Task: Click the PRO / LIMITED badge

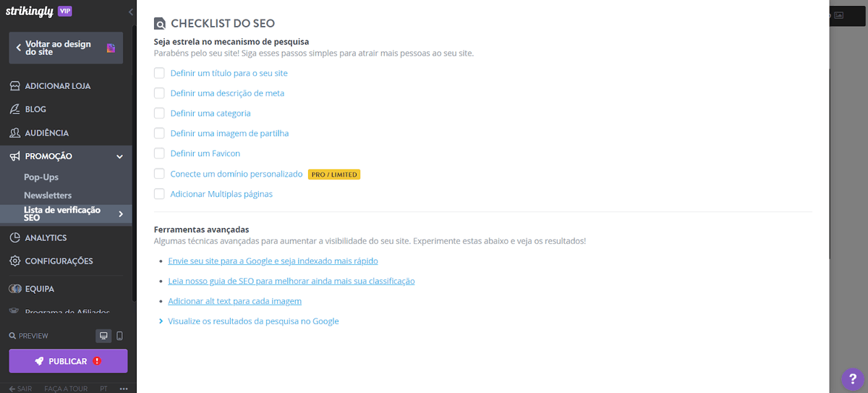Action: [334, 174]
